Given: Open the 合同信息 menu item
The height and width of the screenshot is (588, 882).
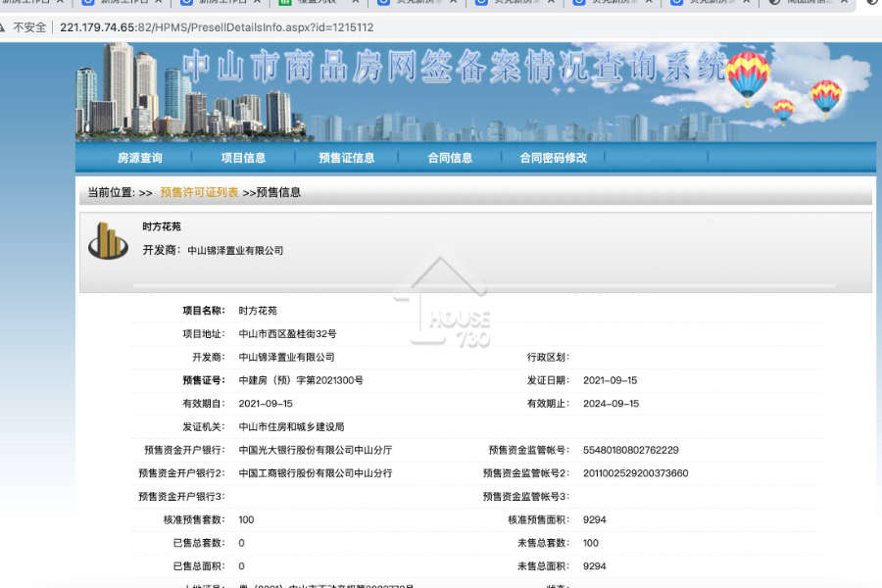Looking at the screenshot, I should 450,158.
